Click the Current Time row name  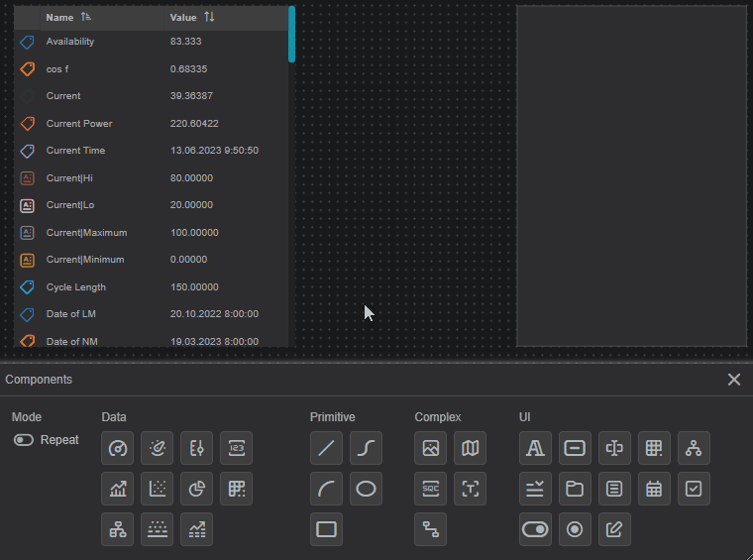point(75,151)
